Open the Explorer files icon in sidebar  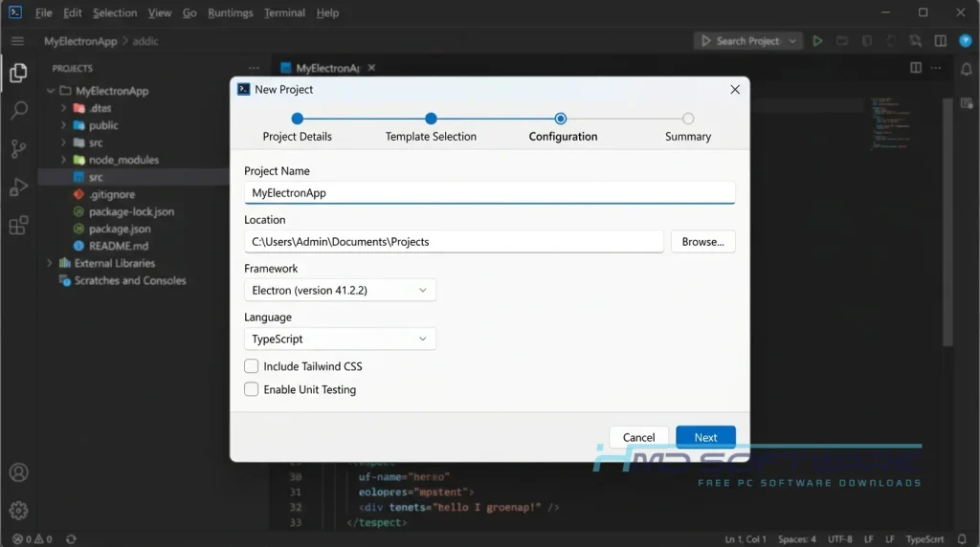[18, 73]
